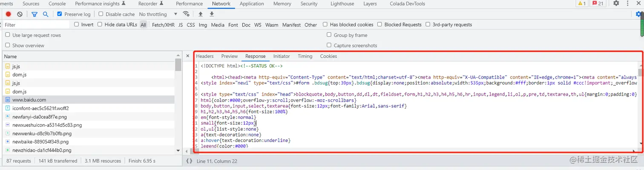This screenshot has height=170, width=644.
Task: Import HAR file with upload arrow
Action: [201, 14]
